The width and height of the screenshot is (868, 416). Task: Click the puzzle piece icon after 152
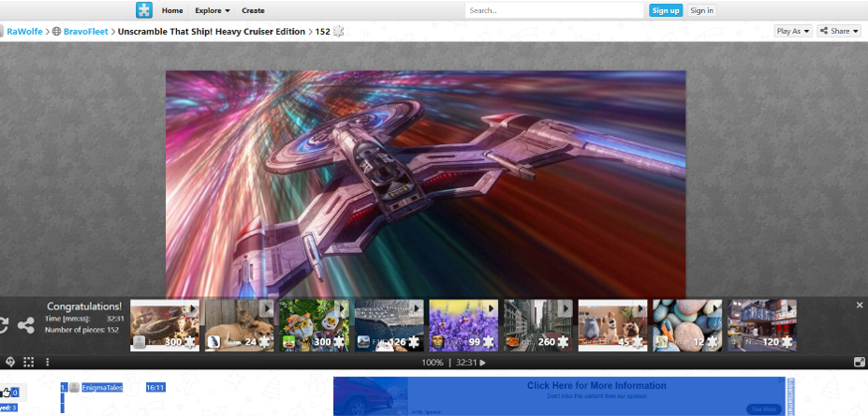point(338,32)
